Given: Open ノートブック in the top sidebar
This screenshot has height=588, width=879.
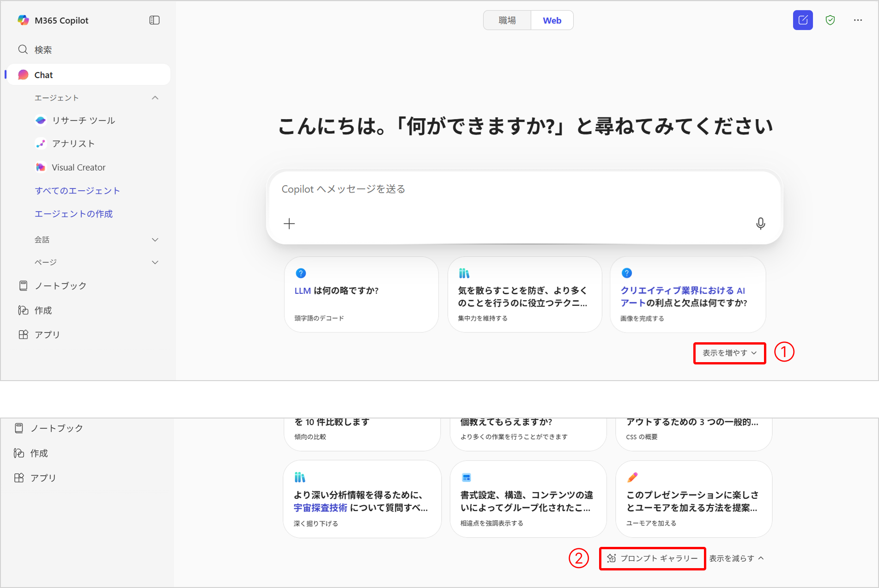Looking at the screenshot, I should (x=60, y=286).
